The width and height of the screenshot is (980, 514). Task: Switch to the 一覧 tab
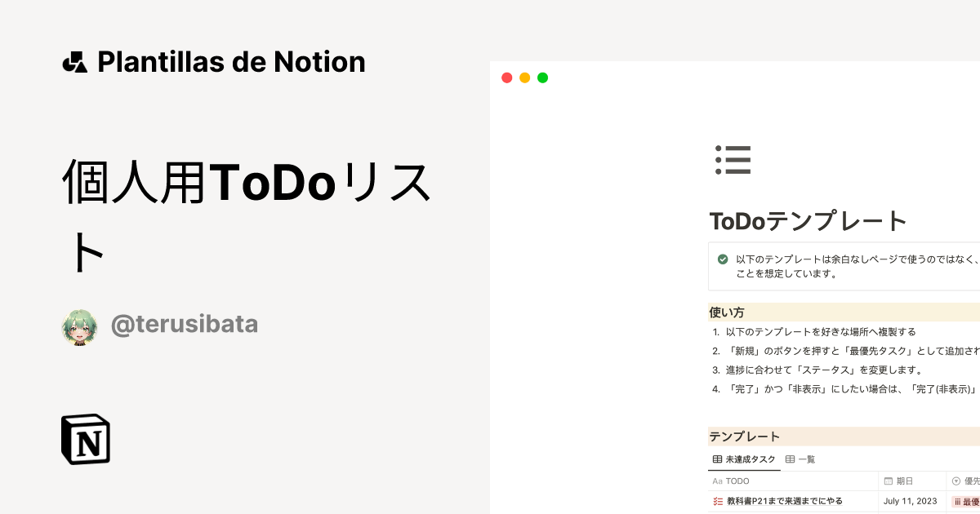point(804,459)
